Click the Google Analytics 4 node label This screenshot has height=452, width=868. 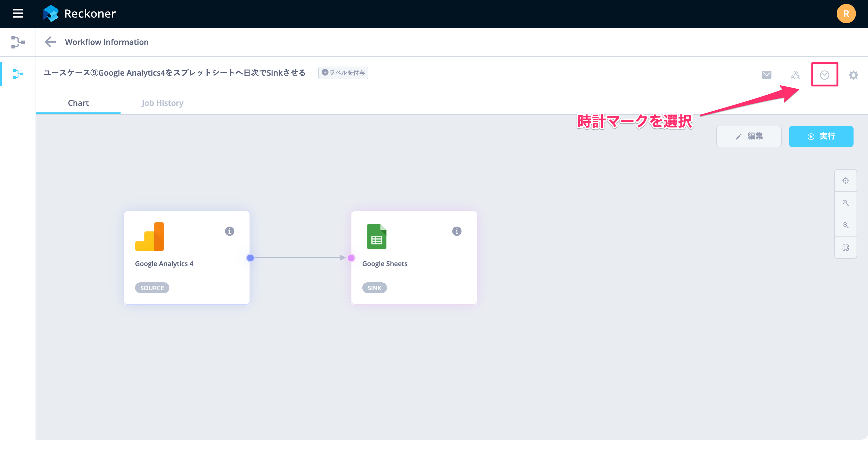click(164, 264)
